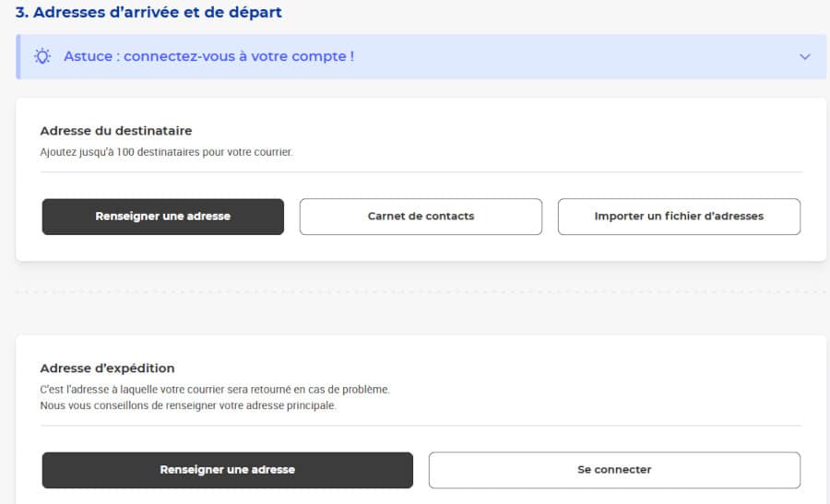Viewport: 830px width, 504px height.
Task: Click the 'Adresse du destinataire' title
Action: (x=116, y=131)
